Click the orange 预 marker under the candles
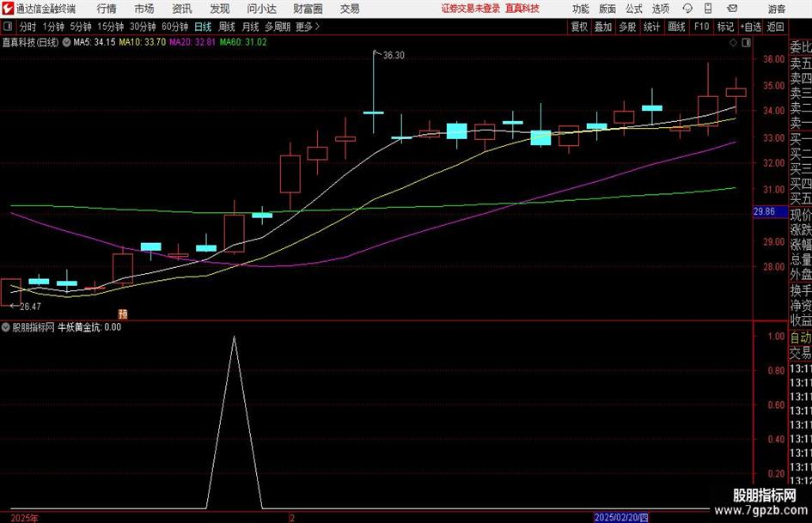Viewport: 812px width, 523px height. click(123, 313)
